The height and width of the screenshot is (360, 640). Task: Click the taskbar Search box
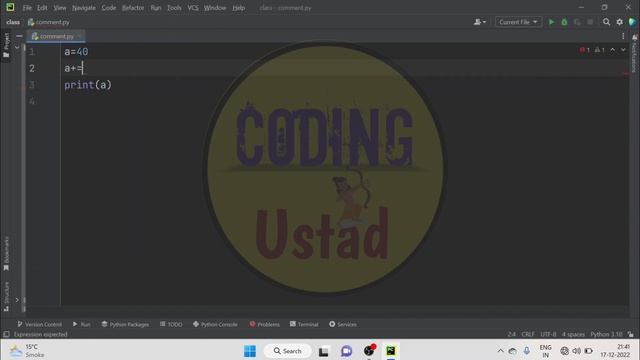click(x=287, y=351)
